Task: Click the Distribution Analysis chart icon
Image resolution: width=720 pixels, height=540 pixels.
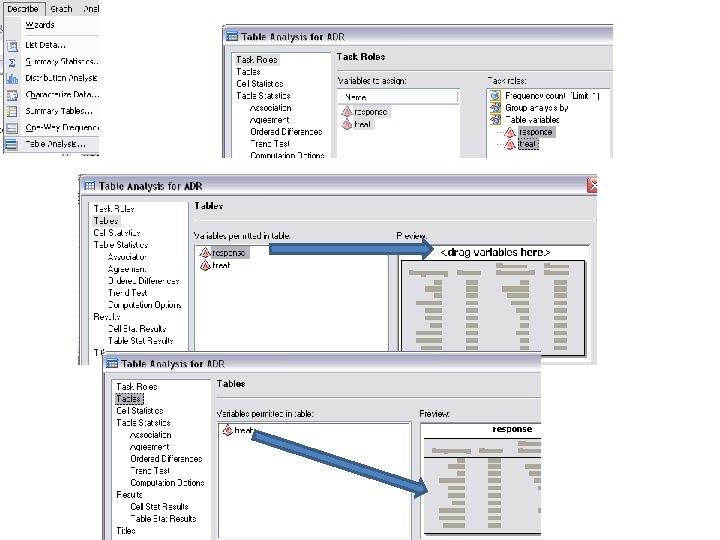Action: coord(12,79)
